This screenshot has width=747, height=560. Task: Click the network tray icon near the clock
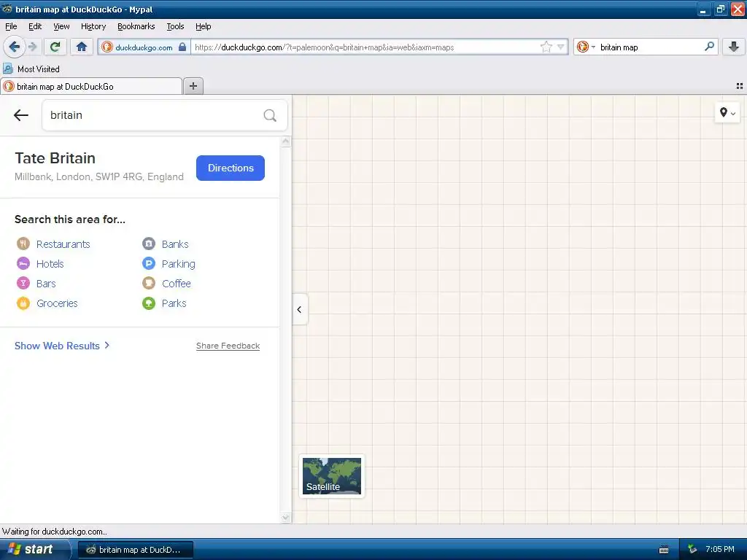[692, 549]
